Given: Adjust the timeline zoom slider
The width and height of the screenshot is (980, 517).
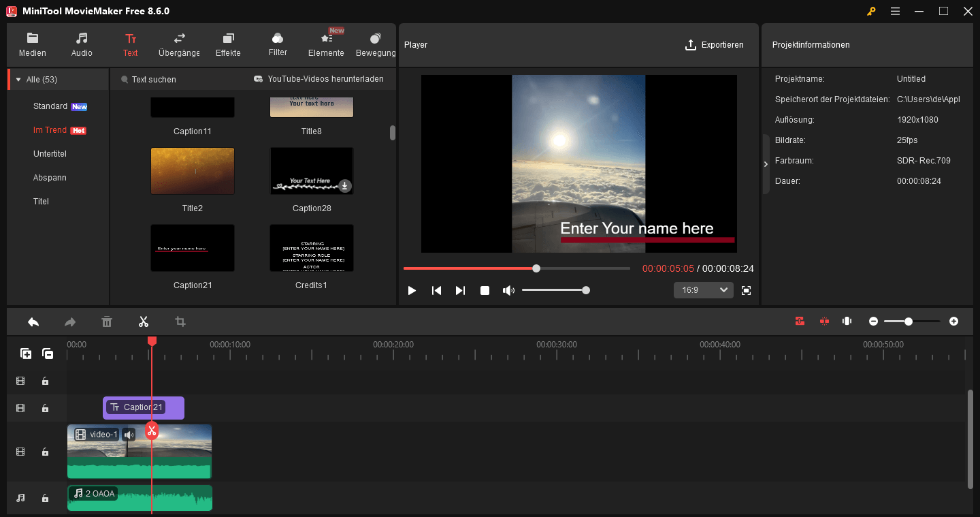Looking at the screenshot, I should (910, 321).
